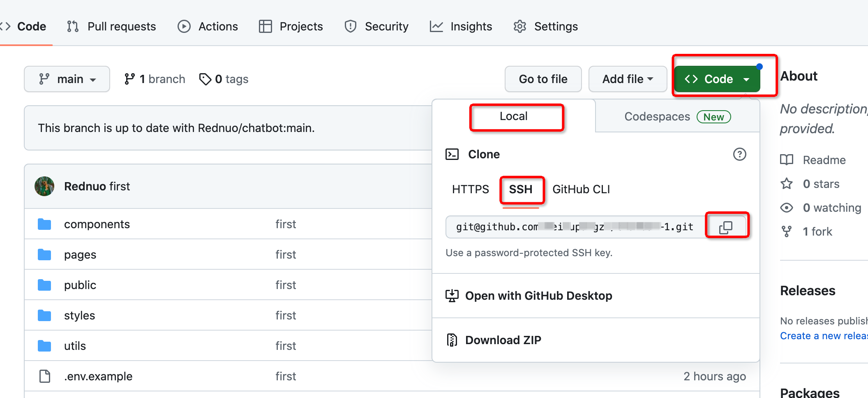Switch to the Codespaces tab
Image resolution: width=868 pixels, height=398 pixels.
click(677, 117)
